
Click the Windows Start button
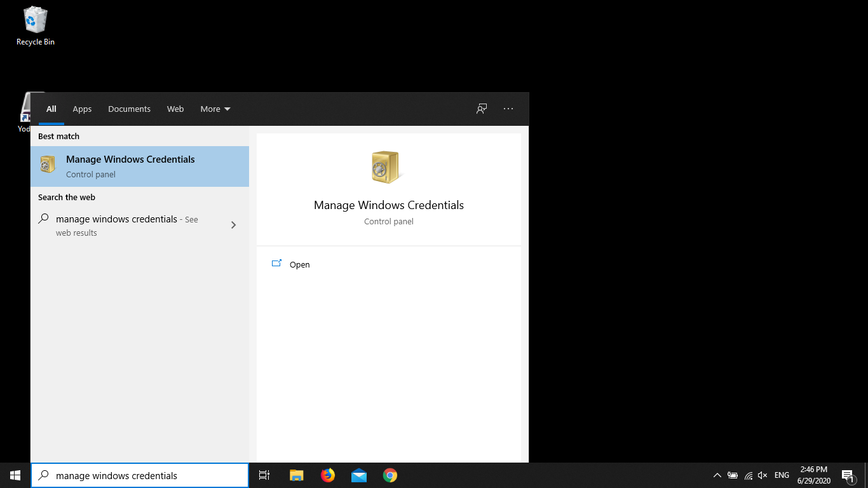[x=15, y=475]
